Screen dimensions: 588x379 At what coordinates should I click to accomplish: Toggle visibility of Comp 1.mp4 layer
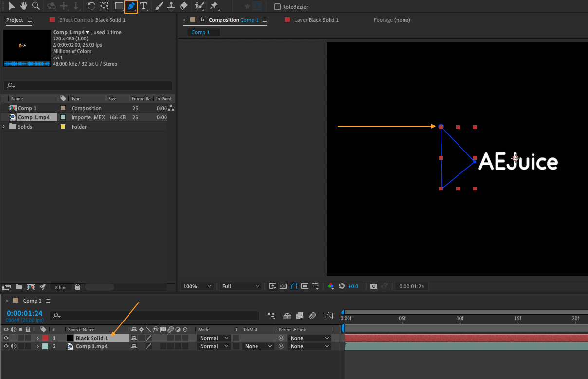coord(6,346)
